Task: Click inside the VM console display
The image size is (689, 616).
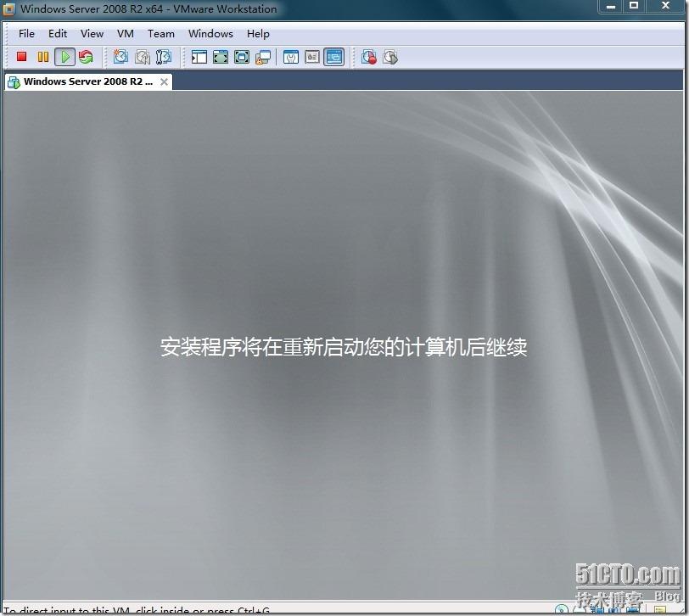Action: click(343, 344)
